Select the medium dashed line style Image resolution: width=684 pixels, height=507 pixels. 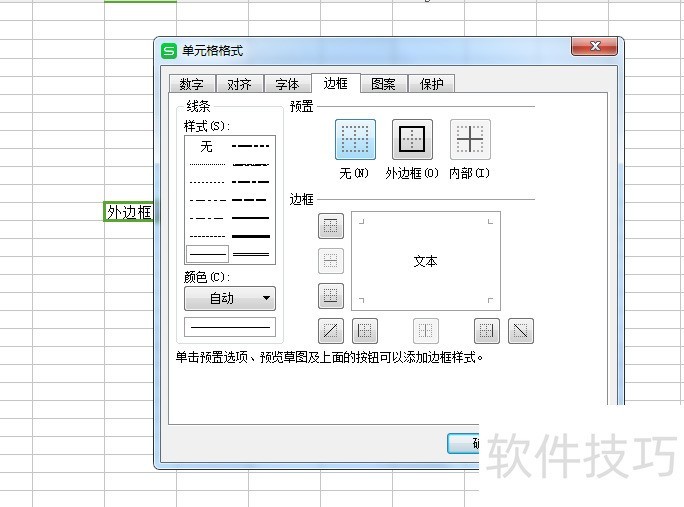(x=251, y=200)
